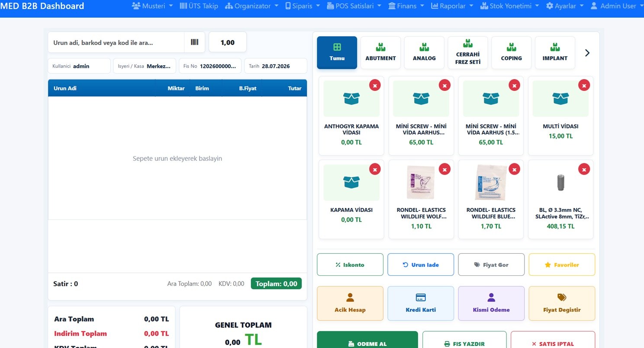Open the Raporlar dropdown

click(x=453, y=6)
